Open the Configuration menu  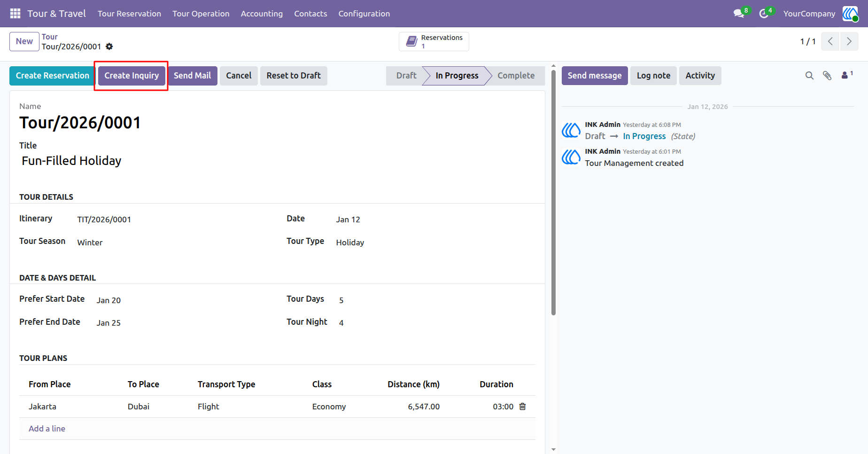(x=364, y=14)
